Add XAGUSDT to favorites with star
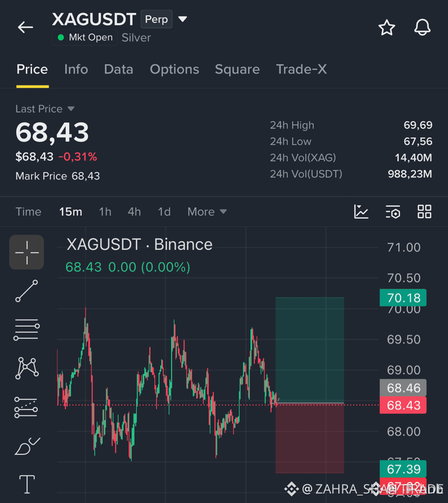The width and height of the screenshot is (448, 503). [386, 28]
